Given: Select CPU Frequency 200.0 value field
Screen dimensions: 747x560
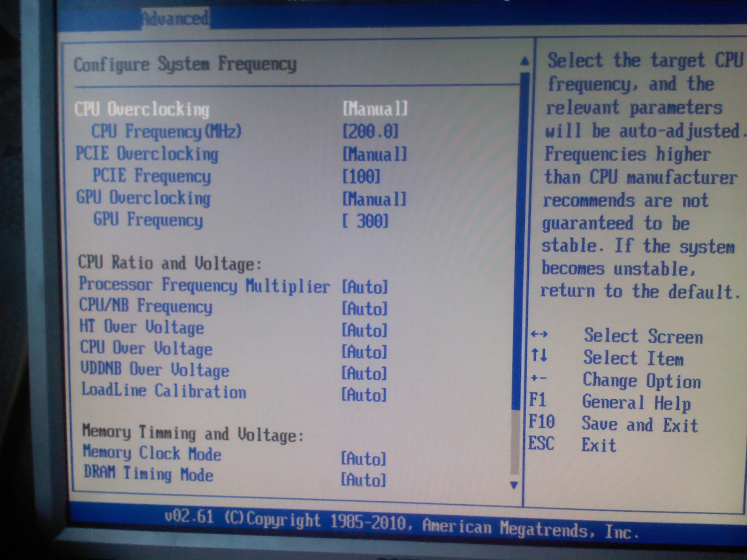Looking at the screenshot, I should click(370, 131).
